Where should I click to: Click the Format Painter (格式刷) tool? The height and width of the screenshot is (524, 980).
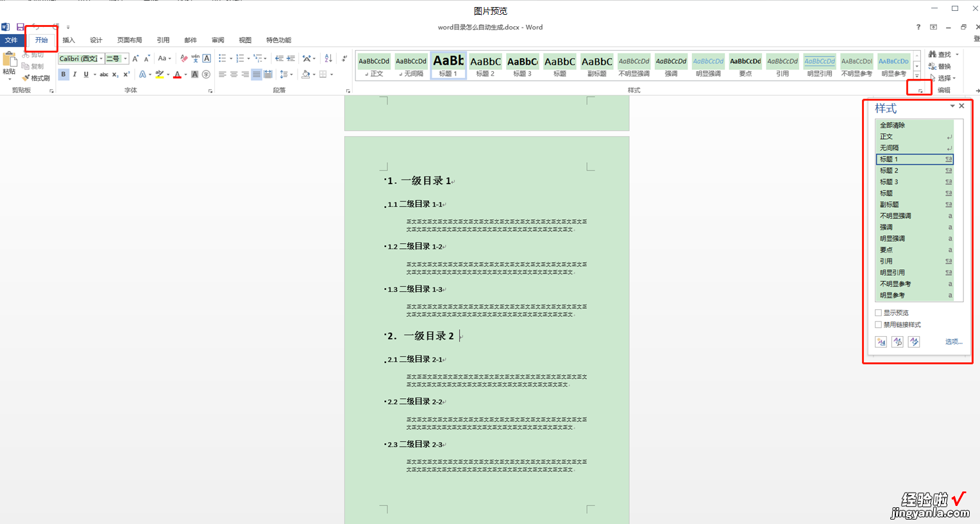pyautogui.click(x=36, y=78)
